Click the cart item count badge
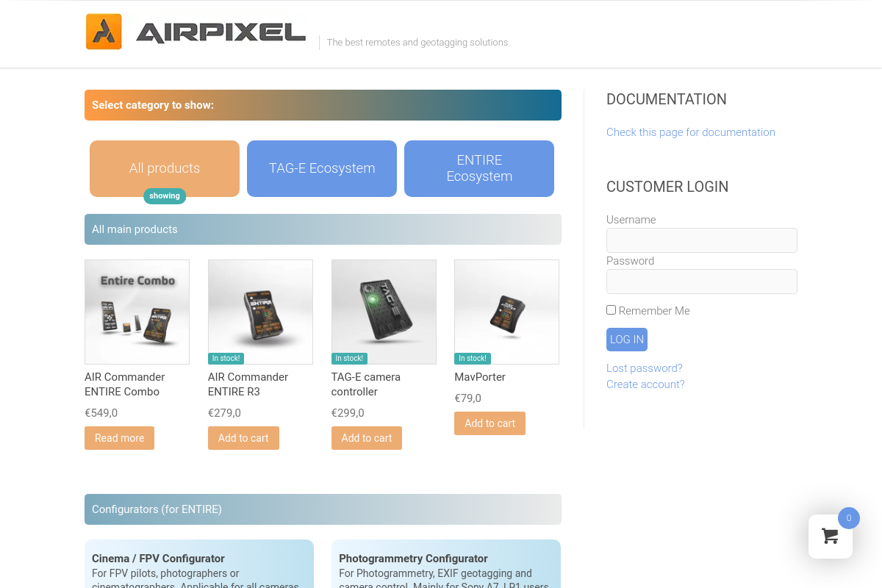Screen dimensions: 882x588 tap(849, 518)
